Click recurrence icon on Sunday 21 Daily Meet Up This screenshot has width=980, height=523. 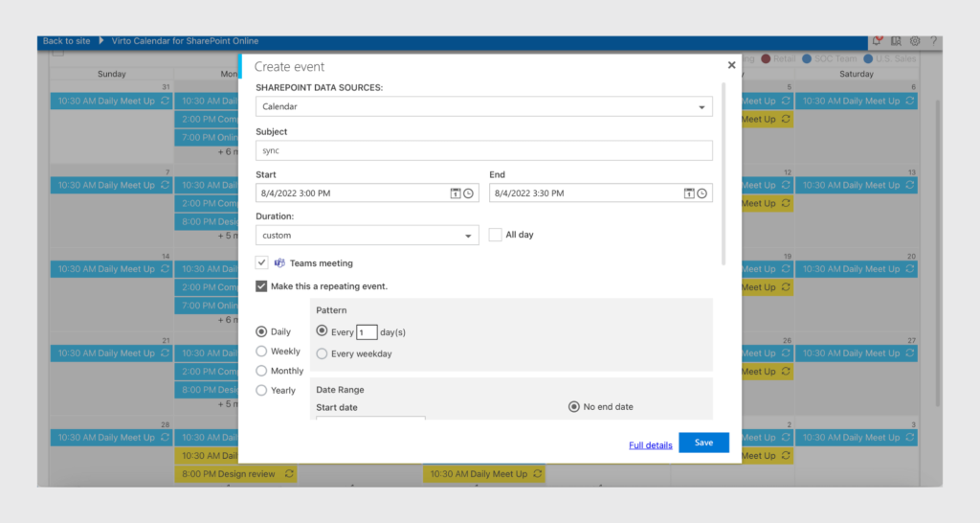[x=165, y=352]
